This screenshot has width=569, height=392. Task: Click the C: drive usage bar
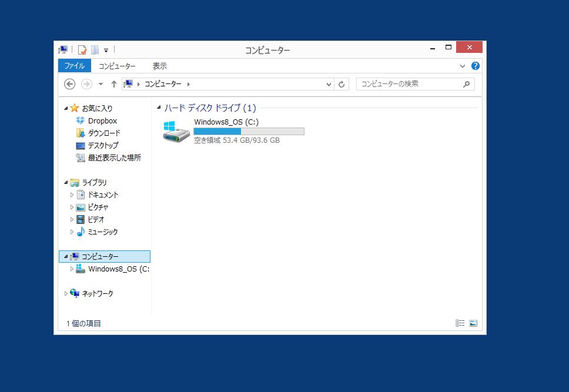pyautogui.click(x=249, y=132)
